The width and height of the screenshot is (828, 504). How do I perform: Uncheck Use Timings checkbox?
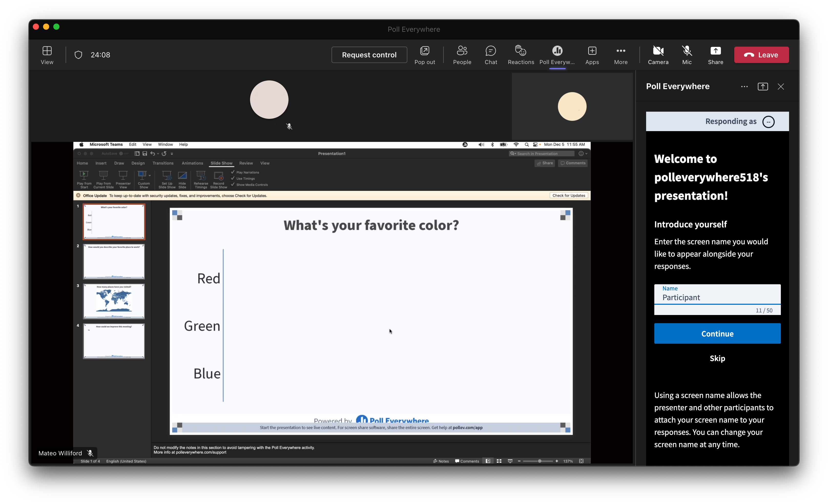click(x=233, y=178)
